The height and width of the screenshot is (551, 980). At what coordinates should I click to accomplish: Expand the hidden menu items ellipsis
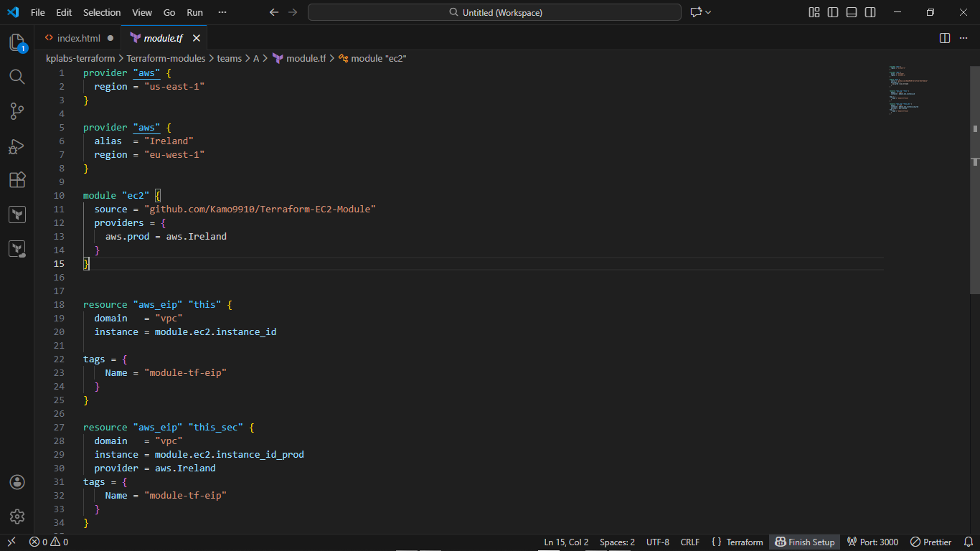(x=222, y=12)
